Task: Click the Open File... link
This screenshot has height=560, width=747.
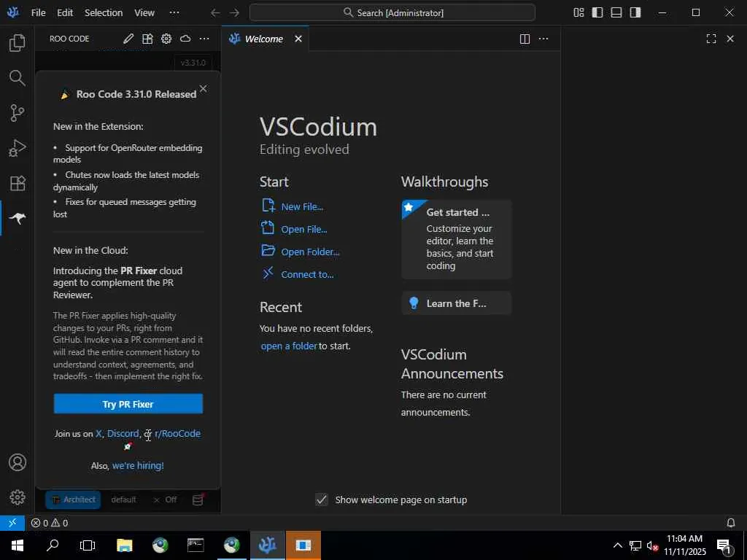Action: coord(304,229)
